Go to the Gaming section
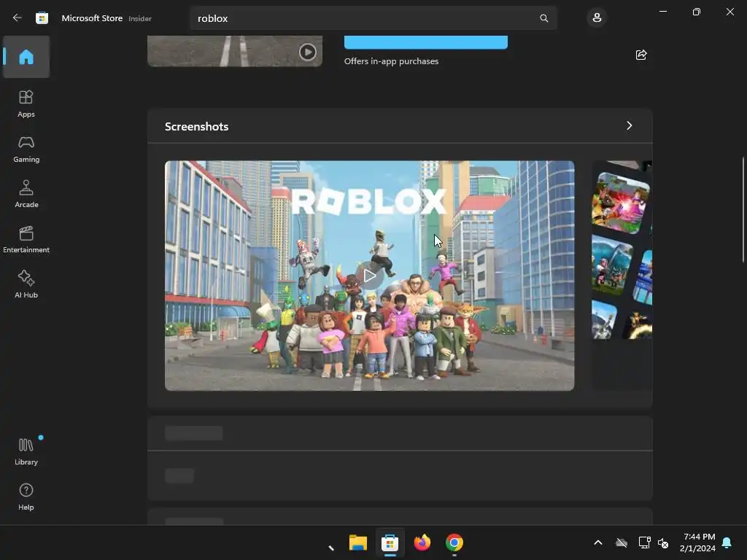Screen dimensions: 747x560 tap(26, 149)
